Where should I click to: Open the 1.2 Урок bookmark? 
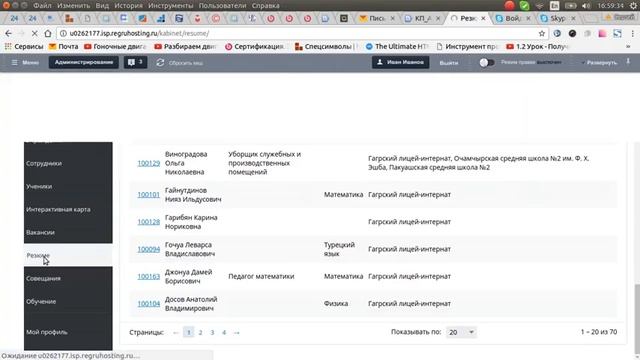click(x=537, y=47)
